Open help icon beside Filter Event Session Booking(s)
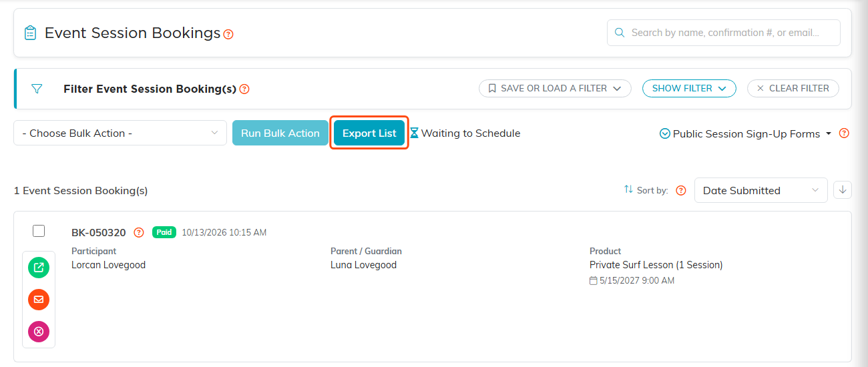868x367 pixels. coord(244,89)
